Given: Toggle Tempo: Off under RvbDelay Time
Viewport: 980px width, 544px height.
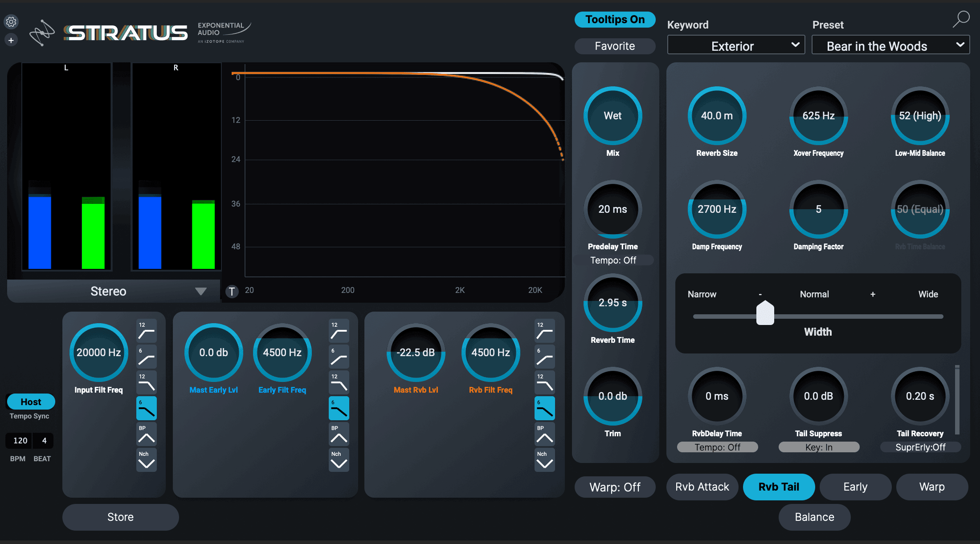Looking at the screenshot, I should pos(717,447).
